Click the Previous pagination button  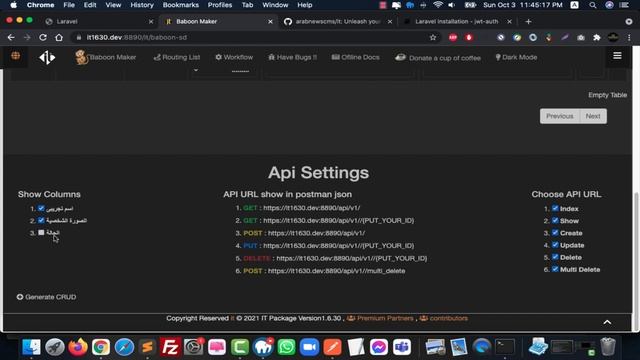point(560,116)
